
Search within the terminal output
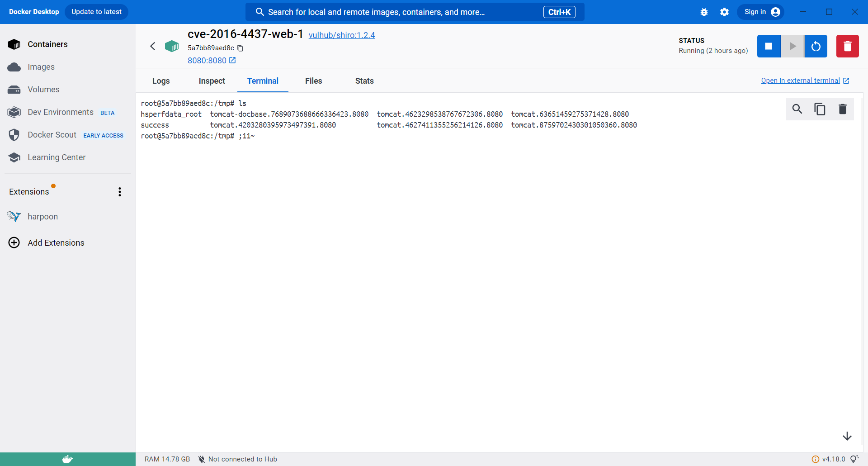797,109
